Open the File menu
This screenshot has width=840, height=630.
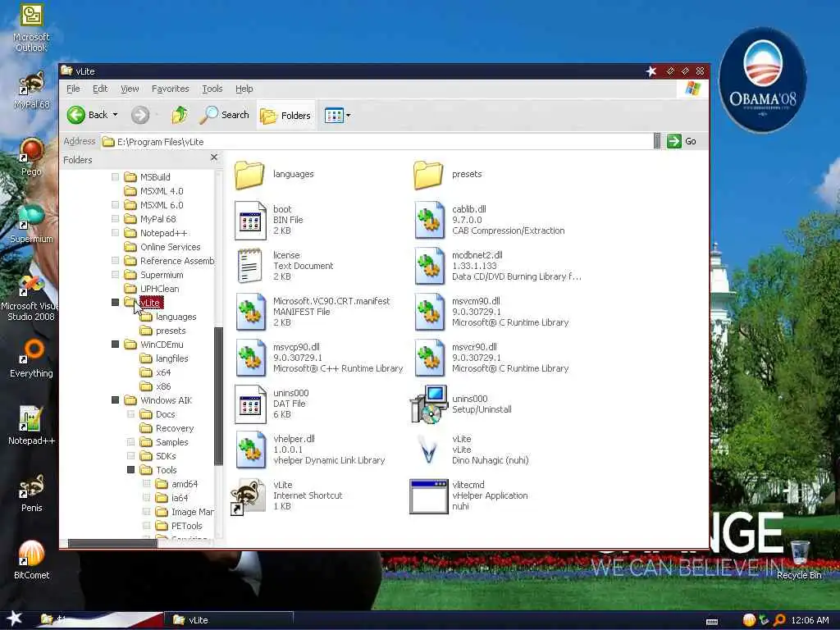(73, 89)
